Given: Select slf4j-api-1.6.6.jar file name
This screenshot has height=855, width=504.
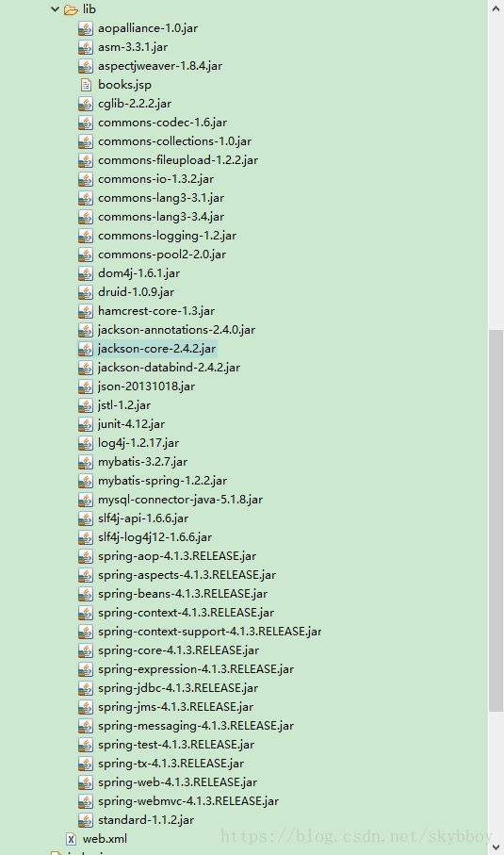Looking at the screenshot, I should 143,518.
